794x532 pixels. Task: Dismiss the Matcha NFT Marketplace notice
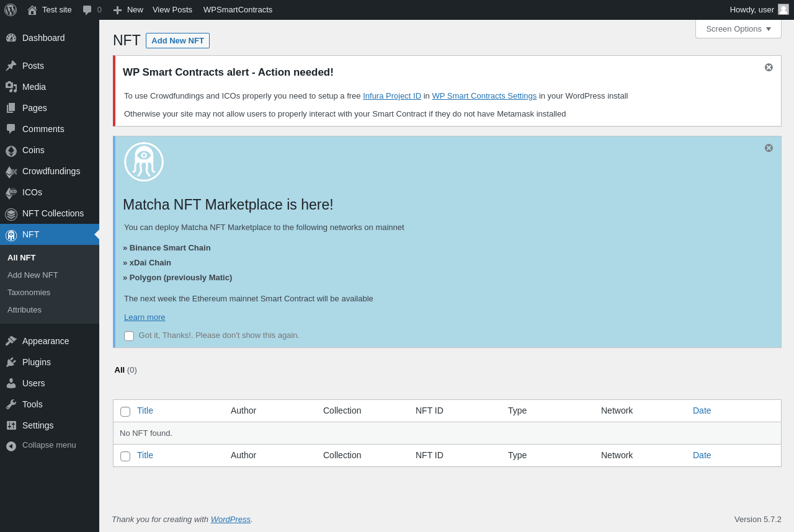[x=769, y=148]
